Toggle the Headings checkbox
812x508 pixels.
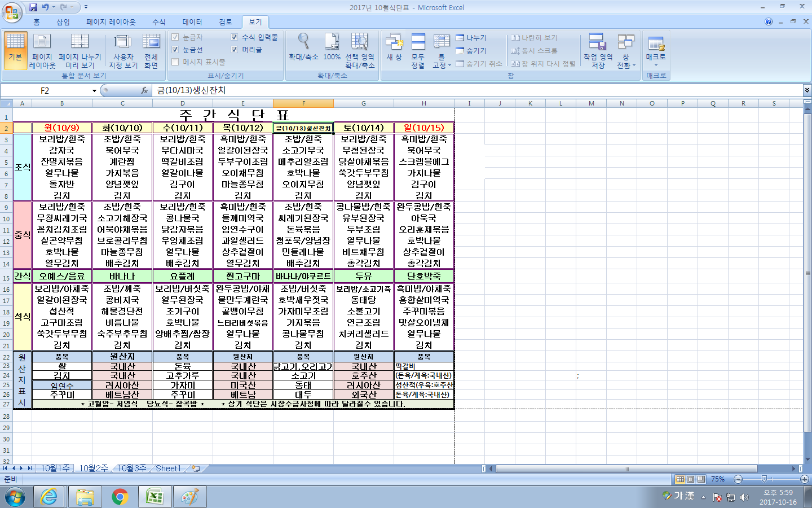[x=235, y=50]
